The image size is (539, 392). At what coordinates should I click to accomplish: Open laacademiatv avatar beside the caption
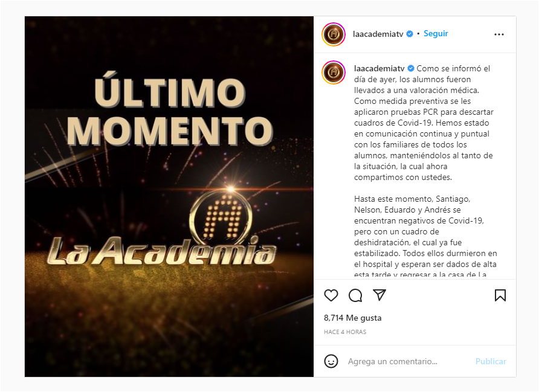click(334, 72)
